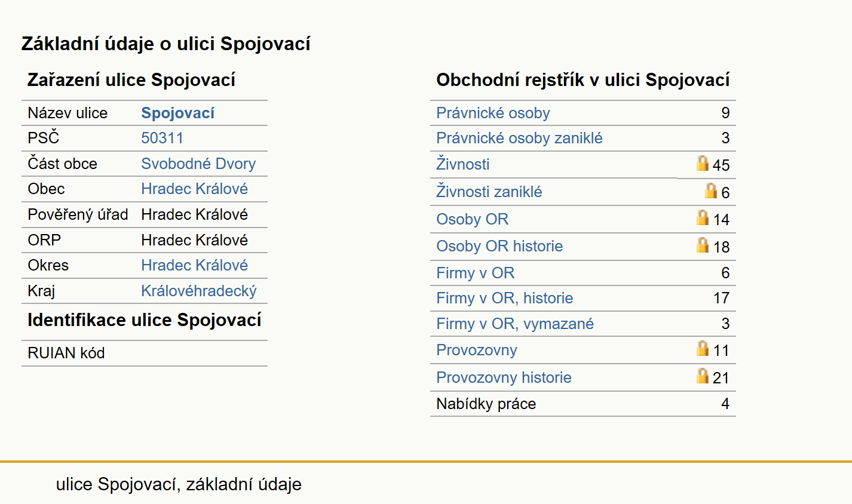Click the lock icon next to Osoby OR
Image resolution: width=852 pixels, height=504 pixels.
pos(703,217)
